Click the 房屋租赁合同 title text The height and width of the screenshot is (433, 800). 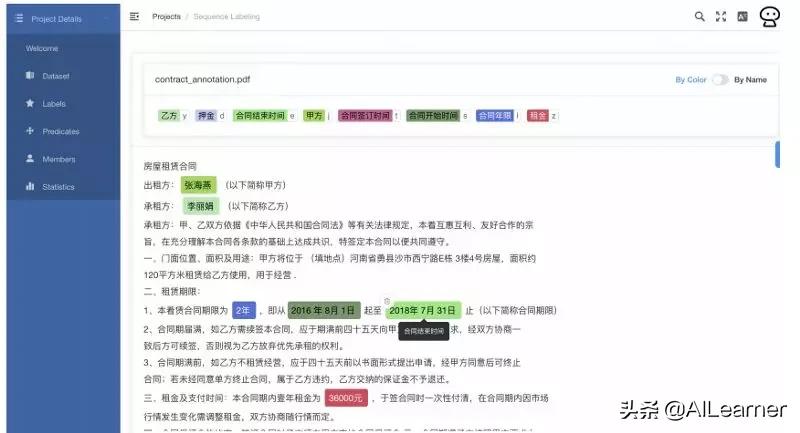tap(170, 166)
